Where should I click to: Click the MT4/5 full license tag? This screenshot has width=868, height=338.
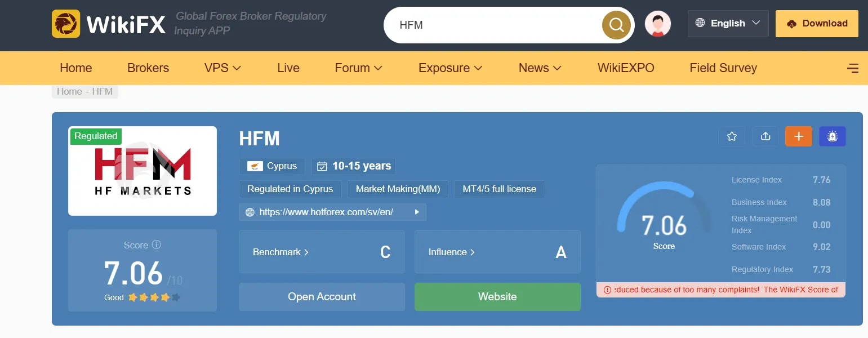pos(500,189)
